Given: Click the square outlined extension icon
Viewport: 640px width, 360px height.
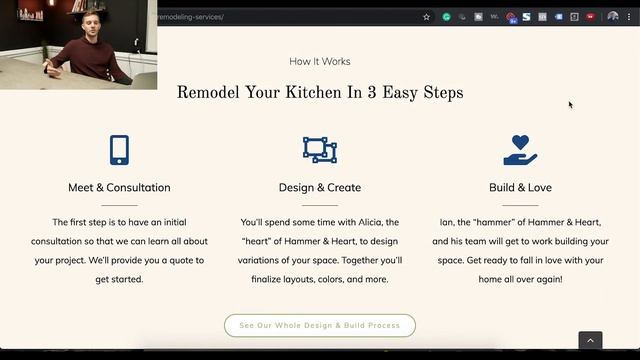Looking at the screenshot, I should tap(574, 17).
